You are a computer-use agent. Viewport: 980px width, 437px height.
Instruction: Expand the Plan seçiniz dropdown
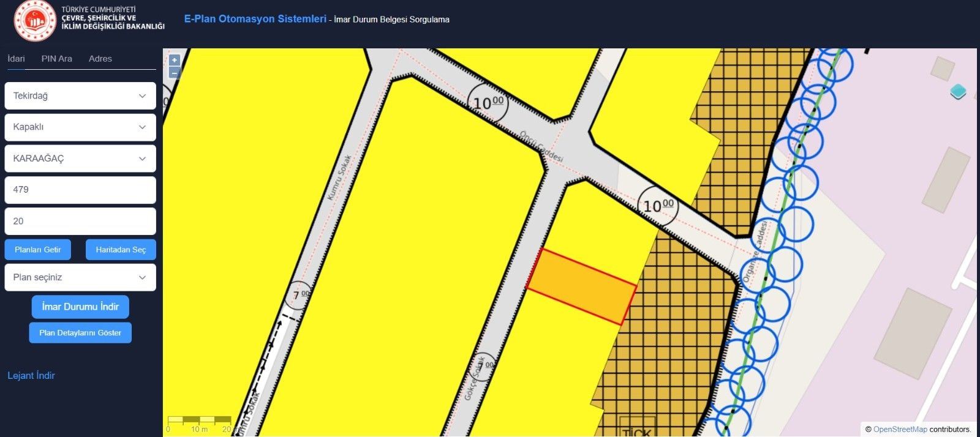point(80,277)
